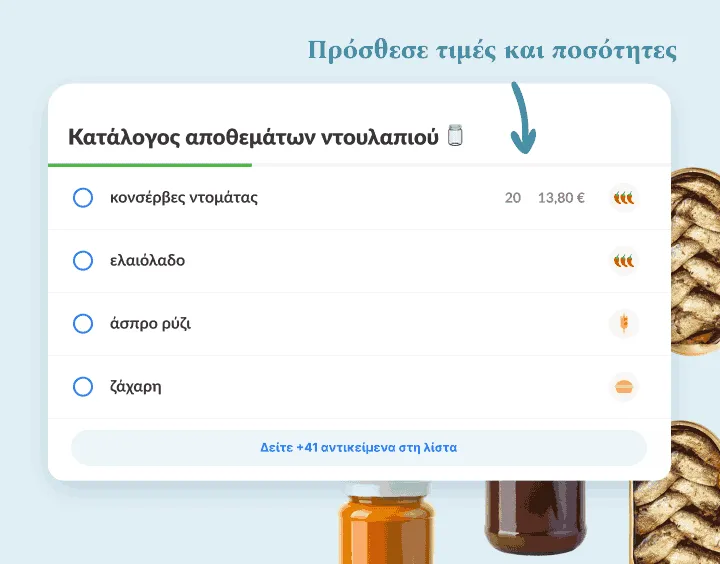Open the κονσέρβες ντομάτας item name
Screen dimensions: 720x564
[184, 197]
